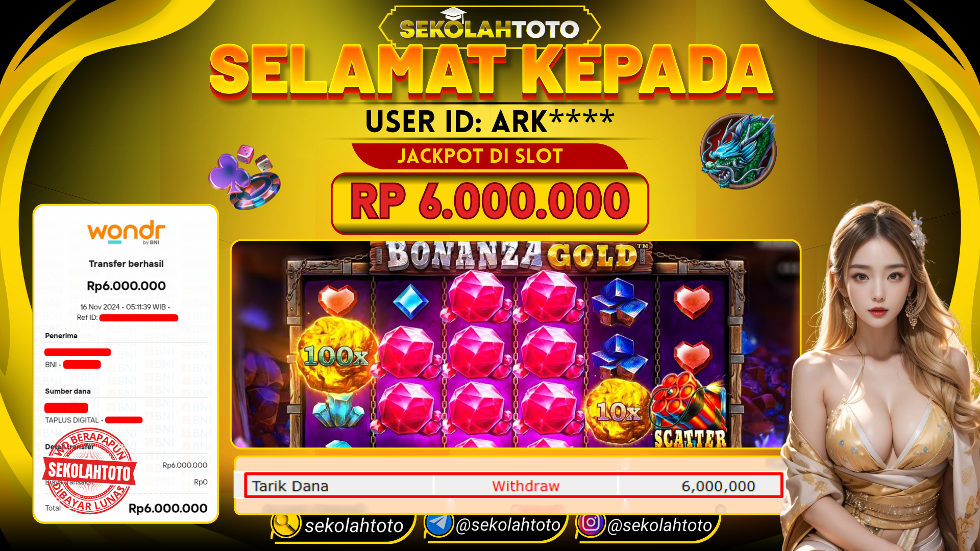This screenshot has height=551, width=980.
Task: Click the purple club and dice chips icon
Action: click(245, 177)
